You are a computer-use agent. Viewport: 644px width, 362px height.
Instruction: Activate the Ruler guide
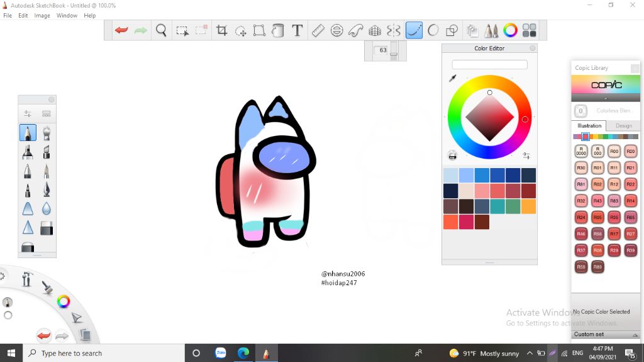click(x=318, y=30)
